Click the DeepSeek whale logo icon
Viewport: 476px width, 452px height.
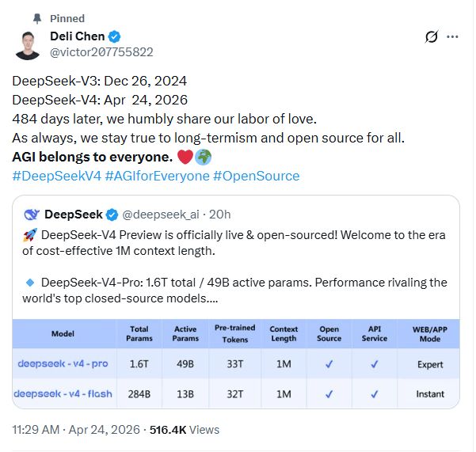coord(32,215)
